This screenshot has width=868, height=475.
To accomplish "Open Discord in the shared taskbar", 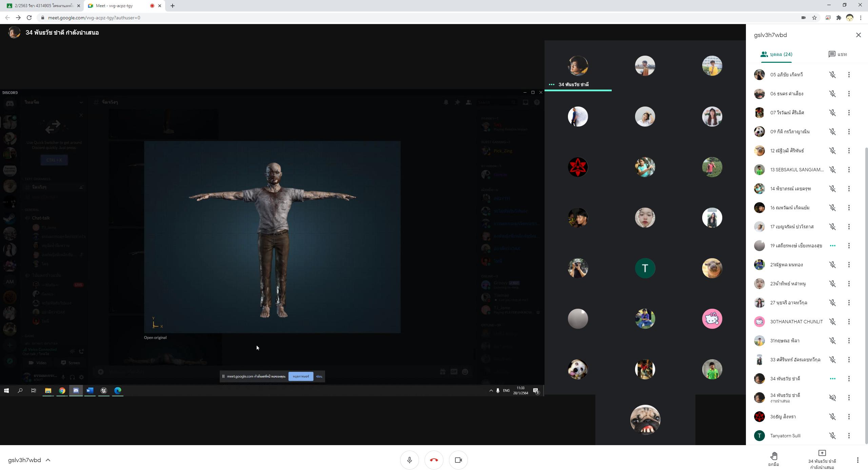I will coord(76,391).
